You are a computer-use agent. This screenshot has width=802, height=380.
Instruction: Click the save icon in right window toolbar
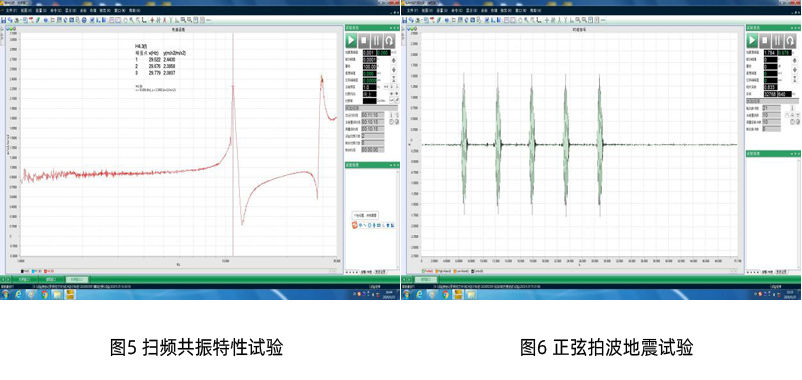tap(405, 20)
